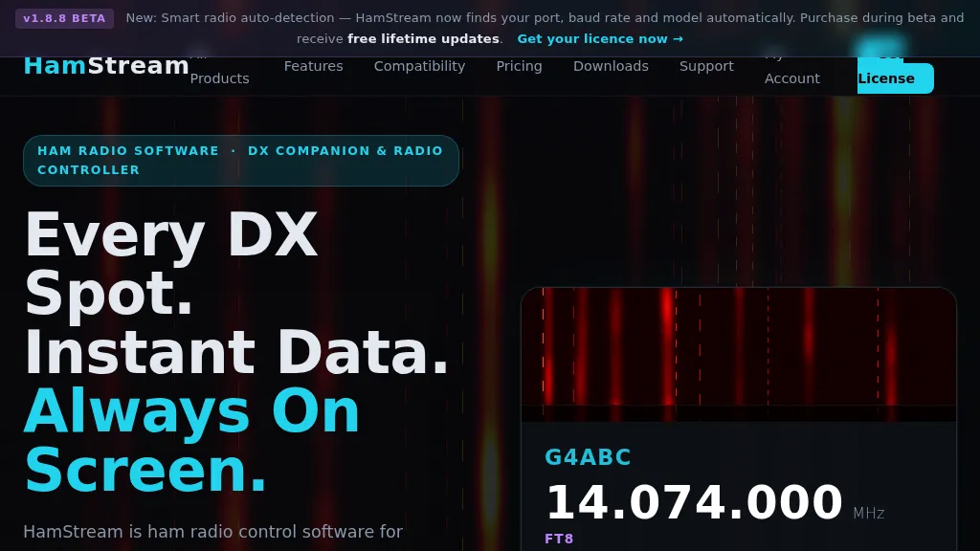980x551 pixels.
Task: Navigate to Downloads
Action: click(611, 66)
